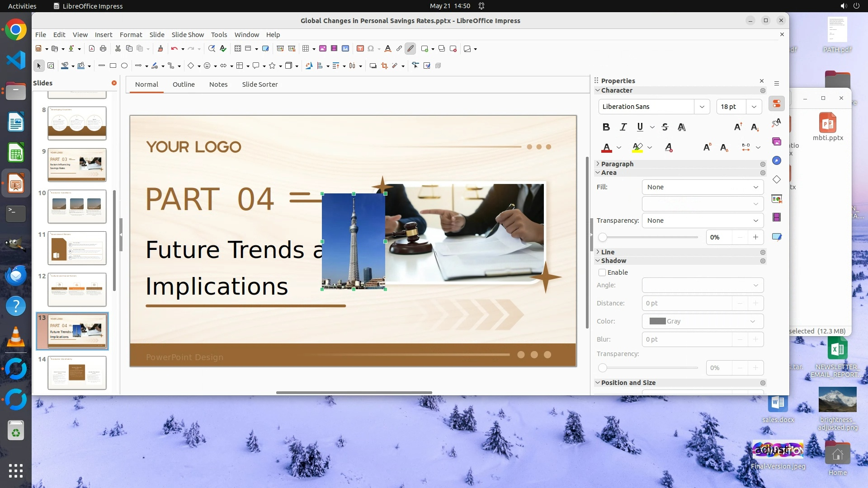Viewport: 868px width, 488px height.
Task: Select slide 10 thumbnail
Action: (77, 206)
